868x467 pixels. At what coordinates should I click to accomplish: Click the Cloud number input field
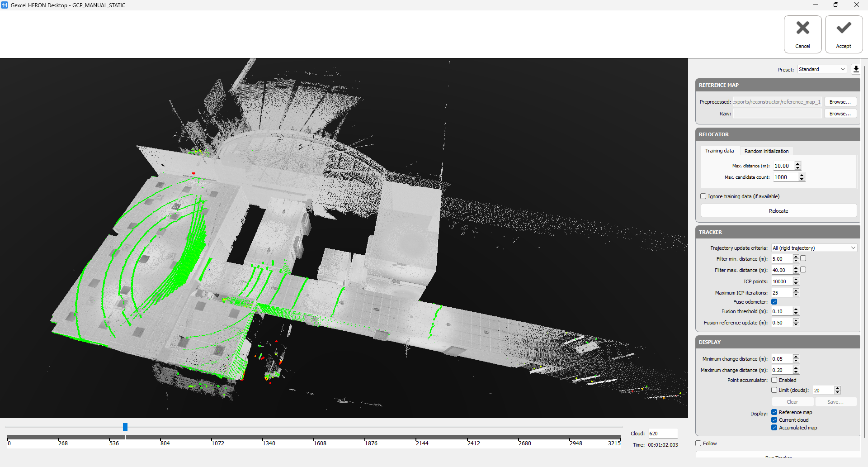coord(662,434)
